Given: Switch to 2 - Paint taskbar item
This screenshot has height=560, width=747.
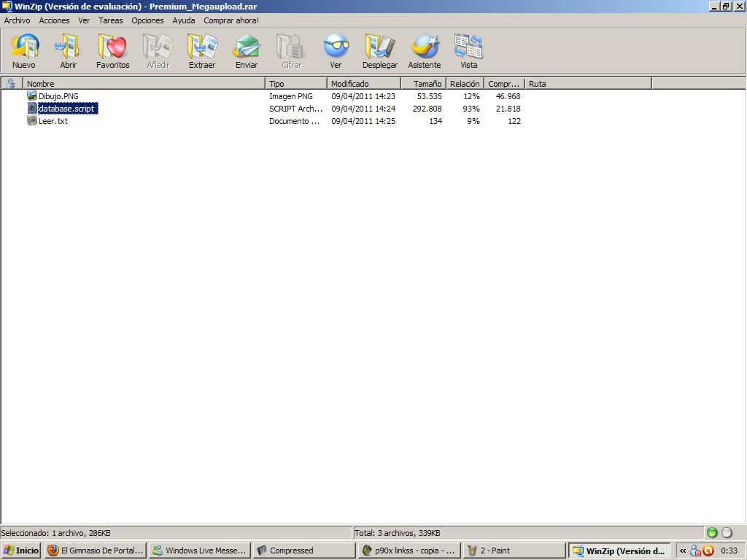Looking at the screenshot, I should (x=514, y=551).
